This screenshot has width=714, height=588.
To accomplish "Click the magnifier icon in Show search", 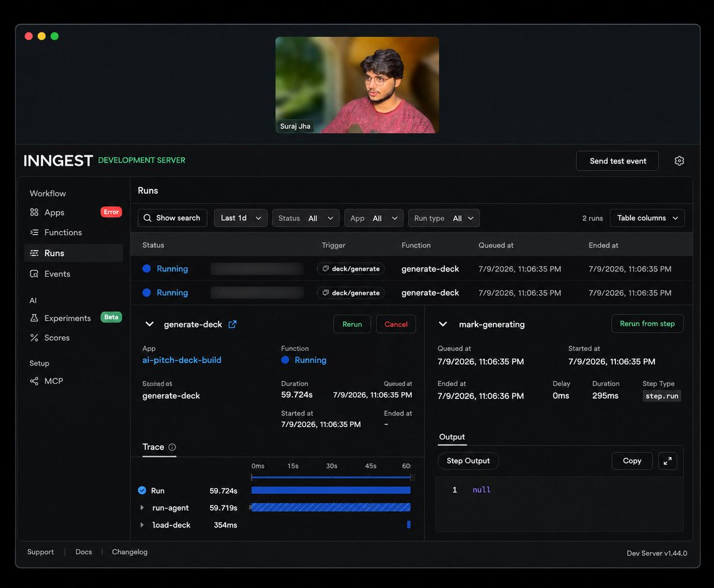I will click(148, 218).
